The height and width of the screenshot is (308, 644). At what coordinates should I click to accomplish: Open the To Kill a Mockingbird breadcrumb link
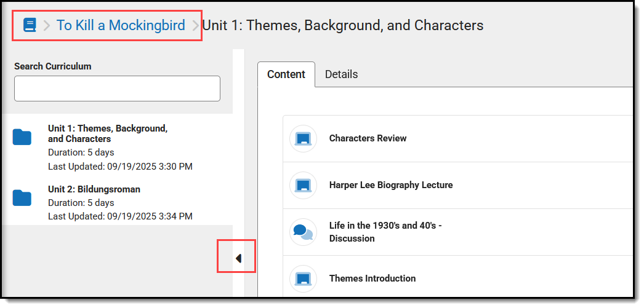coord(121,25)
